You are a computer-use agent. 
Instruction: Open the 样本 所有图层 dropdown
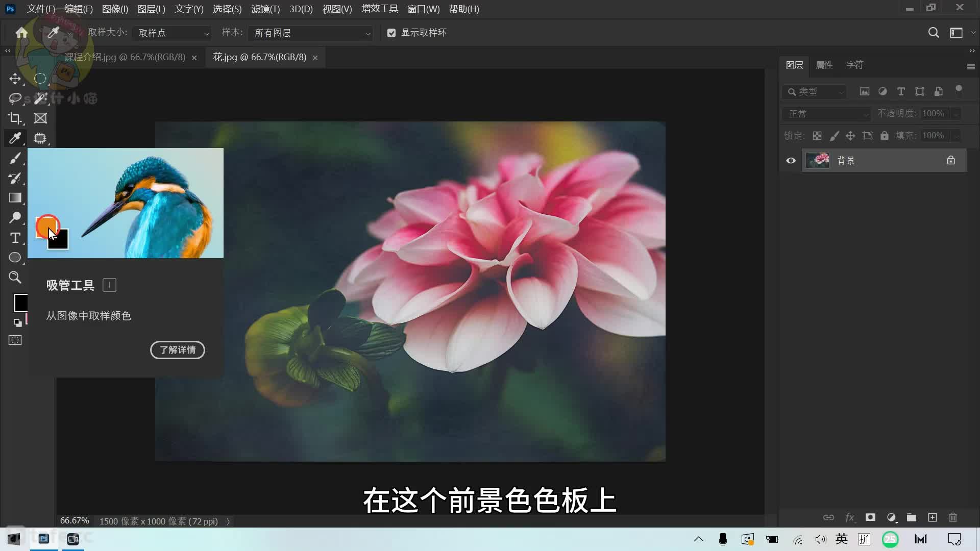[310, 33]
